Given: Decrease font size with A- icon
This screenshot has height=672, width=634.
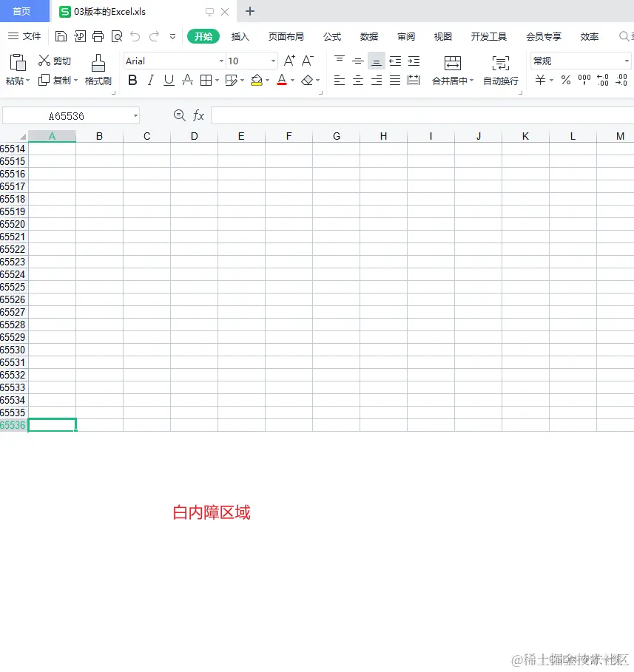Looking at the screenshot, I should click(308, 61).
